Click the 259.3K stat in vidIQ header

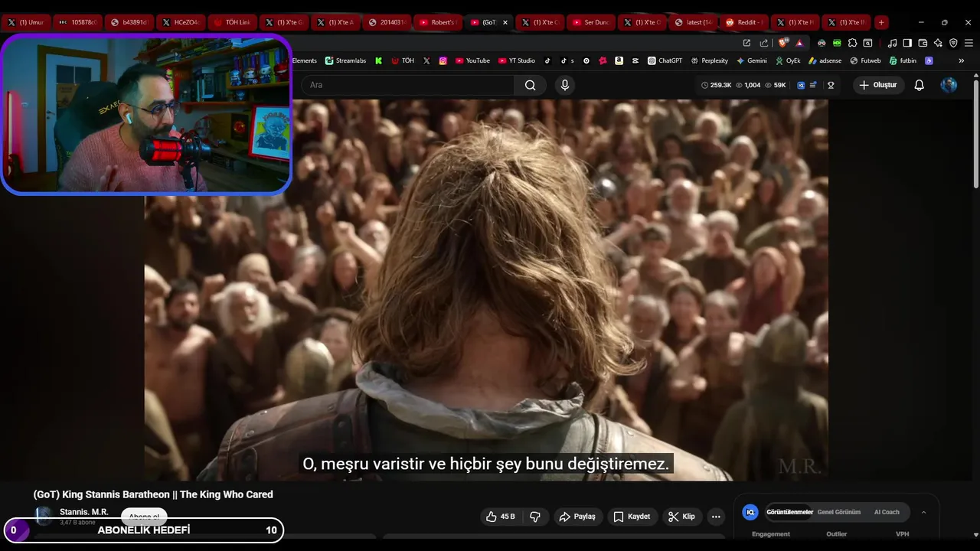[x=716, y=85]
